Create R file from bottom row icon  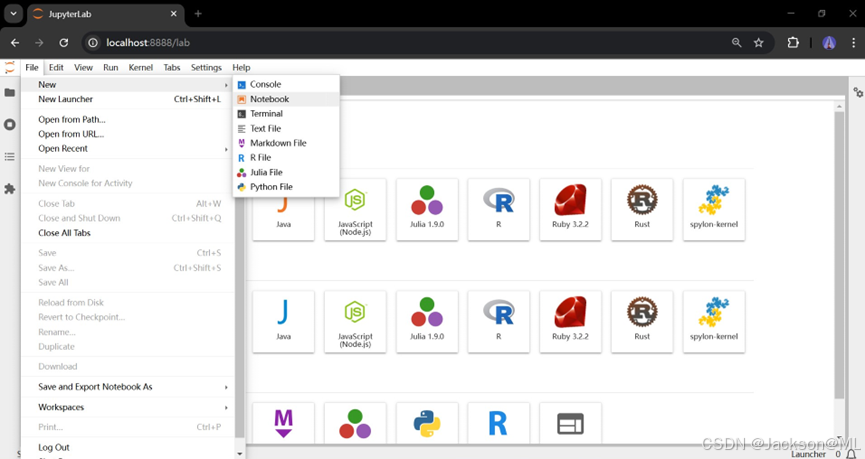[499, 423]
